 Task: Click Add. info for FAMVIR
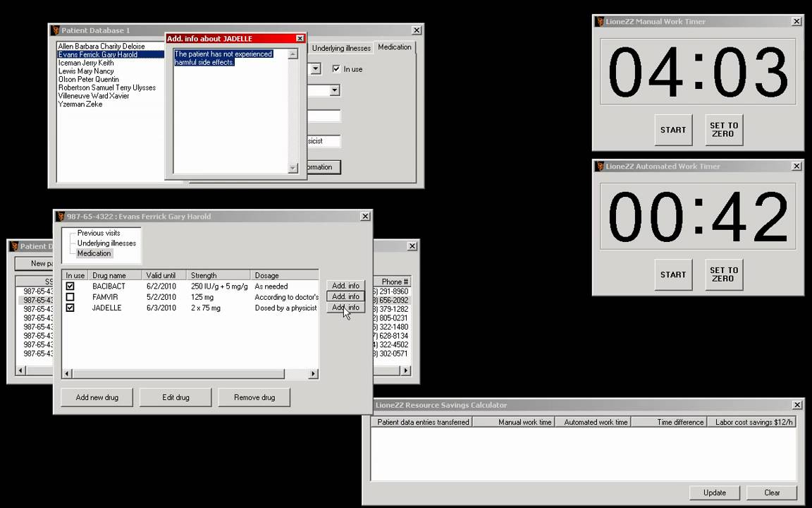tap(345, 296)
